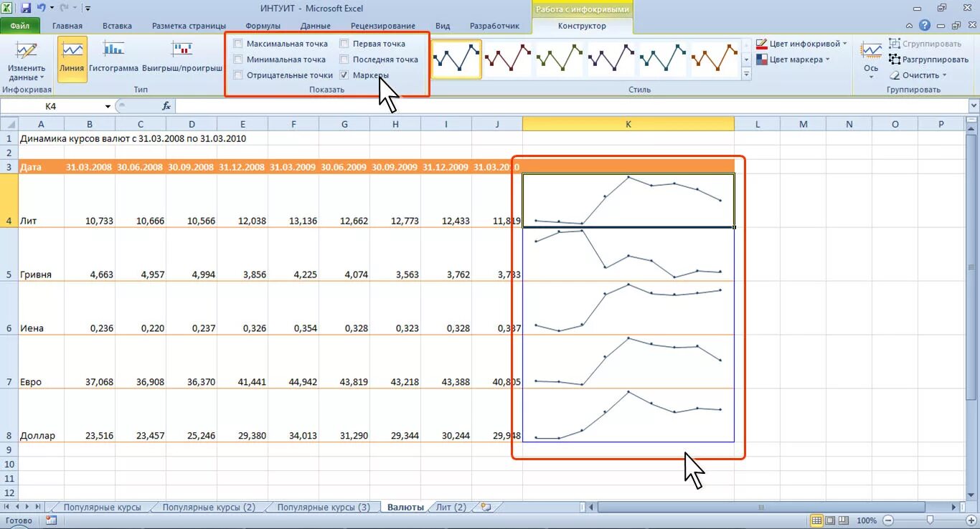Image resolution: width=980 pixels, height=529 pixels.
Task: Switch to sheet Популярные курсы (2)
Action: 209,507
